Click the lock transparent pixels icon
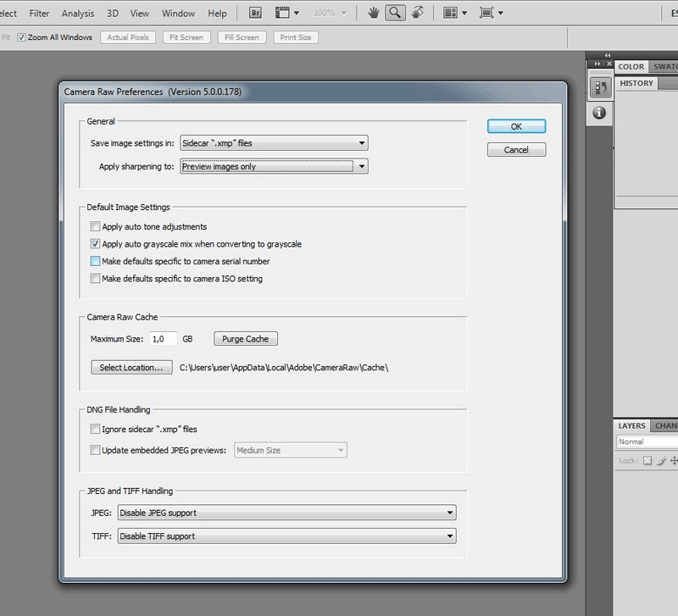The height and width of the screenshot is (616, 678). tap(647, 461)
